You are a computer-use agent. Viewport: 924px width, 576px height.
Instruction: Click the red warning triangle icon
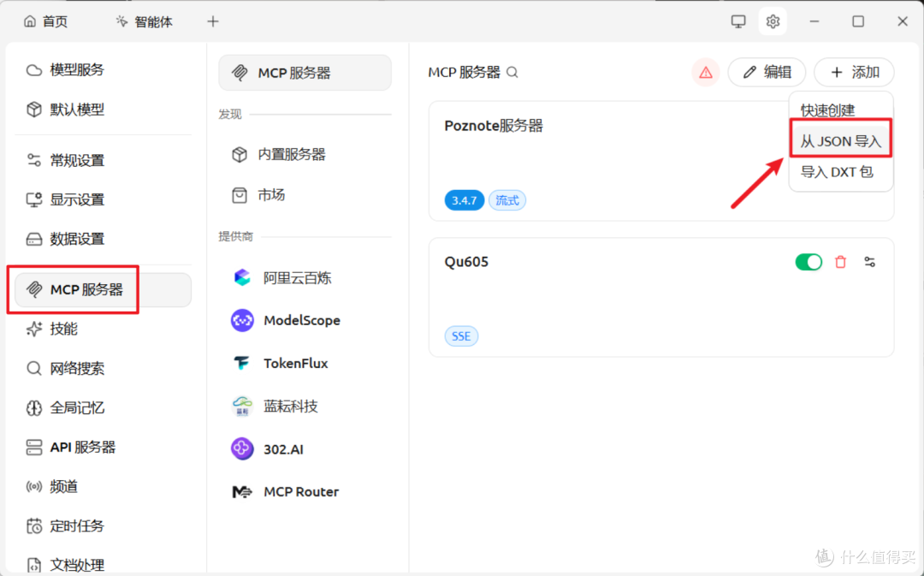(705, 73)
